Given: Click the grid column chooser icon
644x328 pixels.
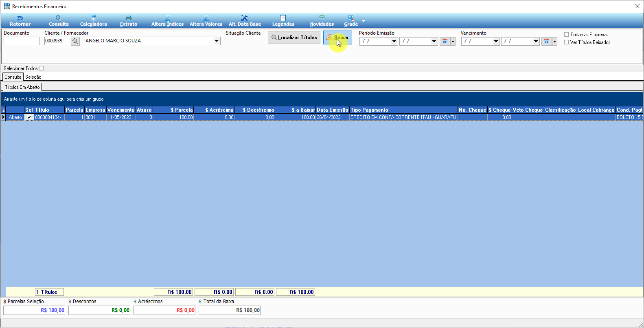Looking at the screenshot, I should pyautogui.click(x=3, y=110).
